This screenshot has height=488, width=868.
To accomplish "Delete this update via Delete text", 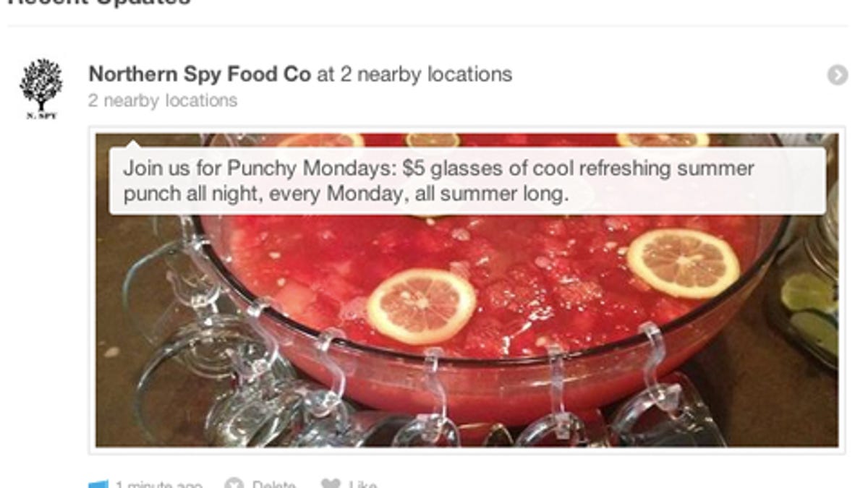I will [x=273, y=485].
